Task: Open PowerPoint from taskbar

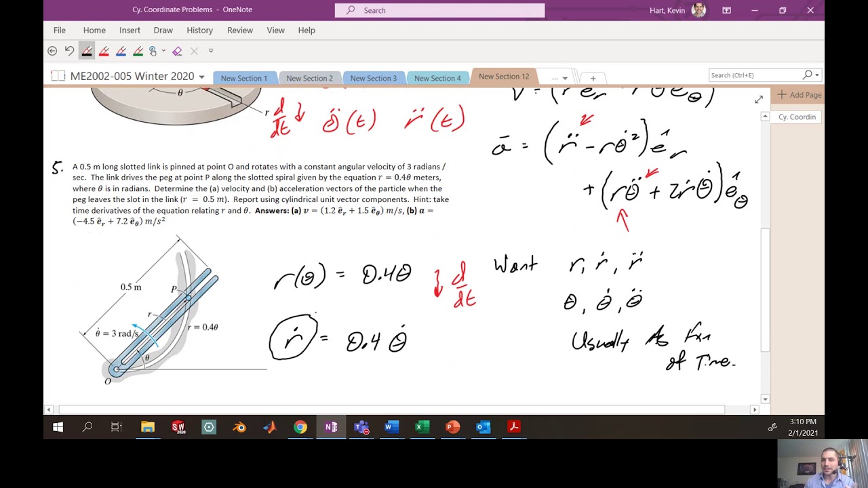Action: pos(453,427)
